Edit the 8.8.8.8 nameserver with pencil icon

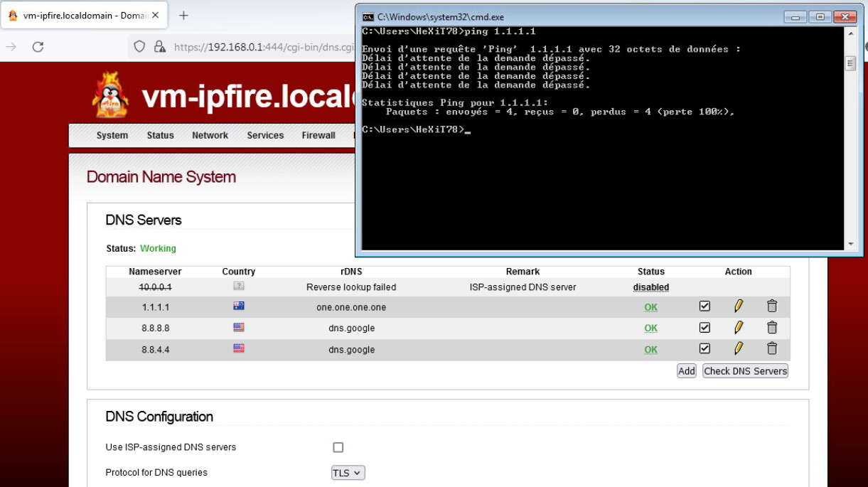[739, 328]
